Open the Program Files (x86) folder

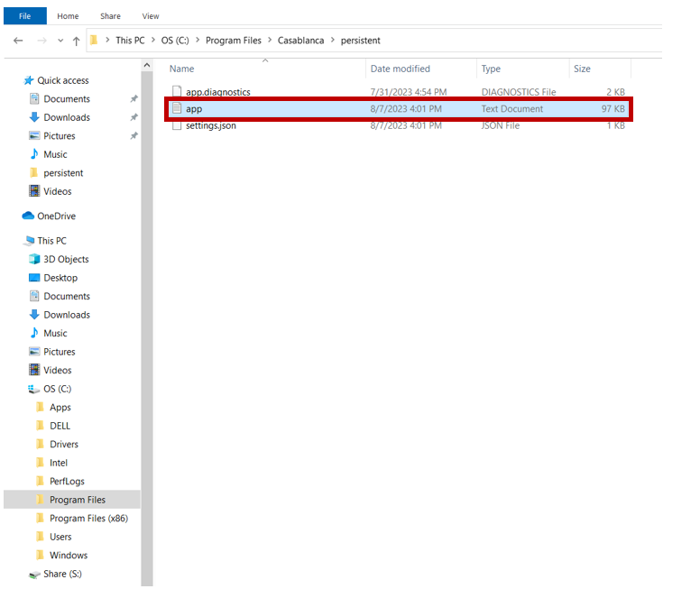coord(89,518)
